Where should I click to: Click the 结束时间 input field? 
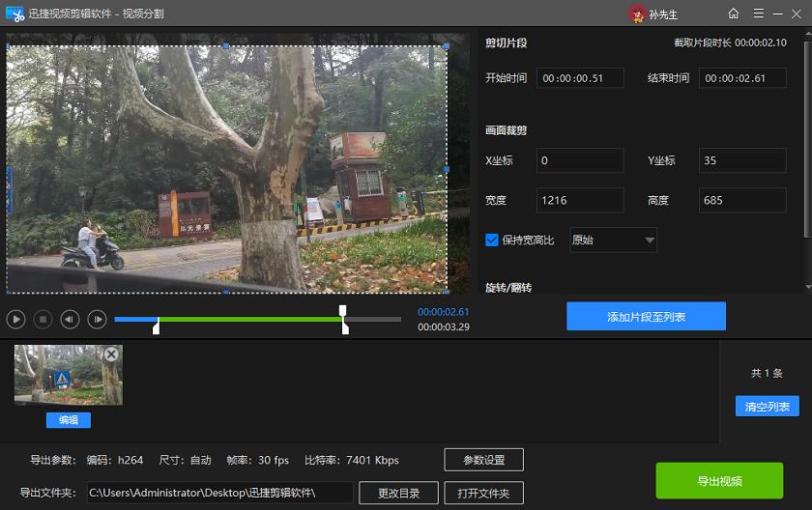click(742, 78)
